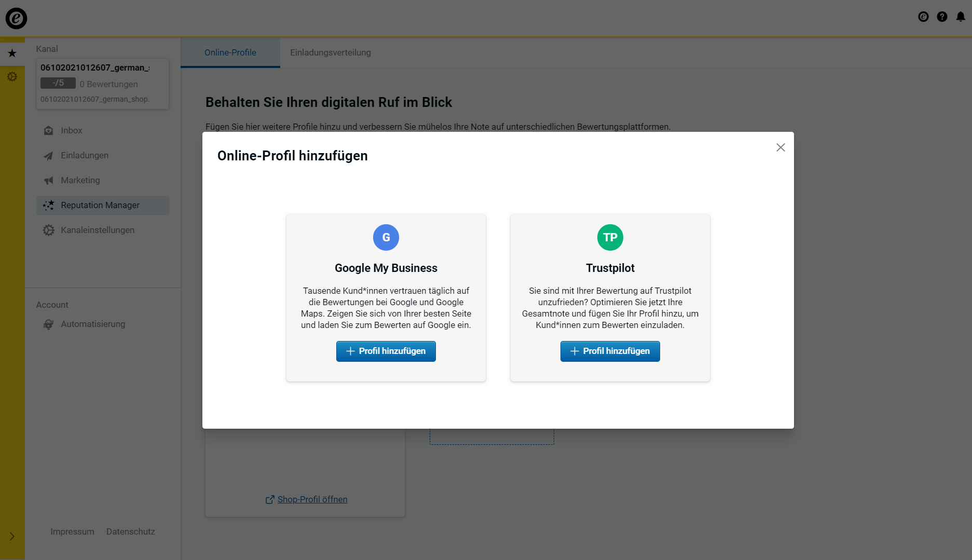Select the channel card 06102021012607_german
The height and width of the screenshot is (560, 972).
pyautogui.click(x=103, y=84)
